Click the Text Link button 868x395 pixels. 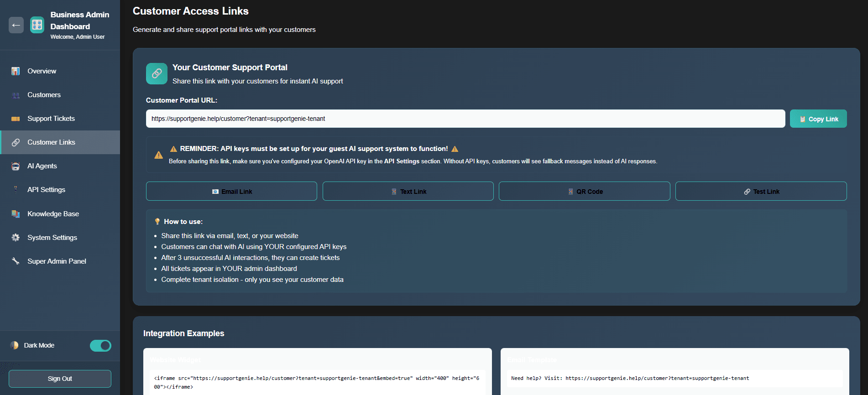coord(408,192)
